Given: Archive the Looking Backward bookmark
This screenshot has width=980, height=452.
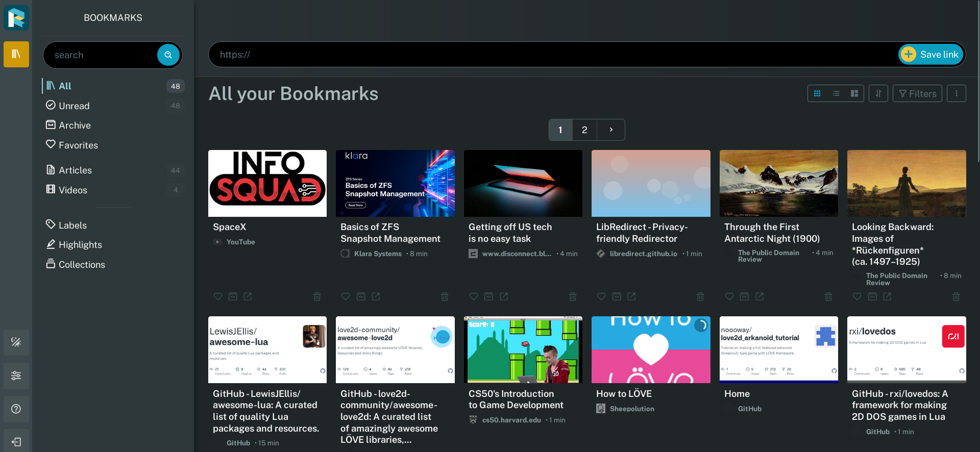Looking at the screenshot, I should pyautogui.click(x=872, y=296).
